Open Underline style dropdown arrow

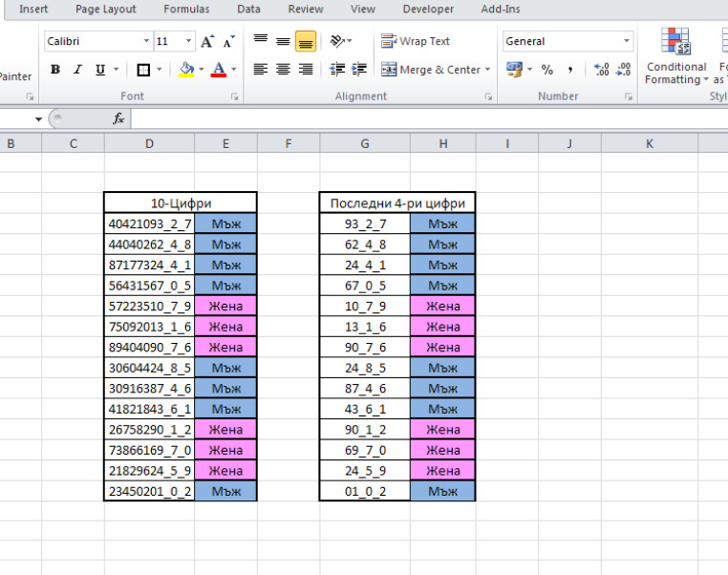[x=116, y=70]
